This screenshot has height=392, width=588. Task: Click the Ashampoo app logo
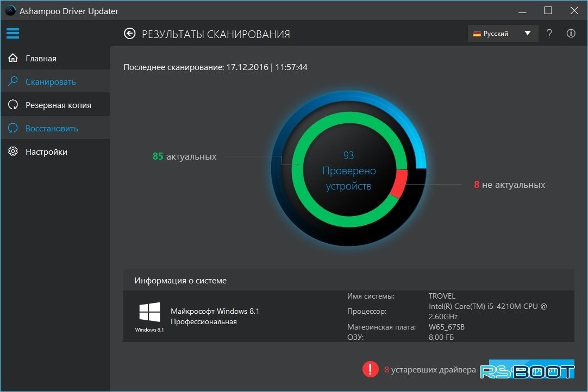tap(10, 10)
